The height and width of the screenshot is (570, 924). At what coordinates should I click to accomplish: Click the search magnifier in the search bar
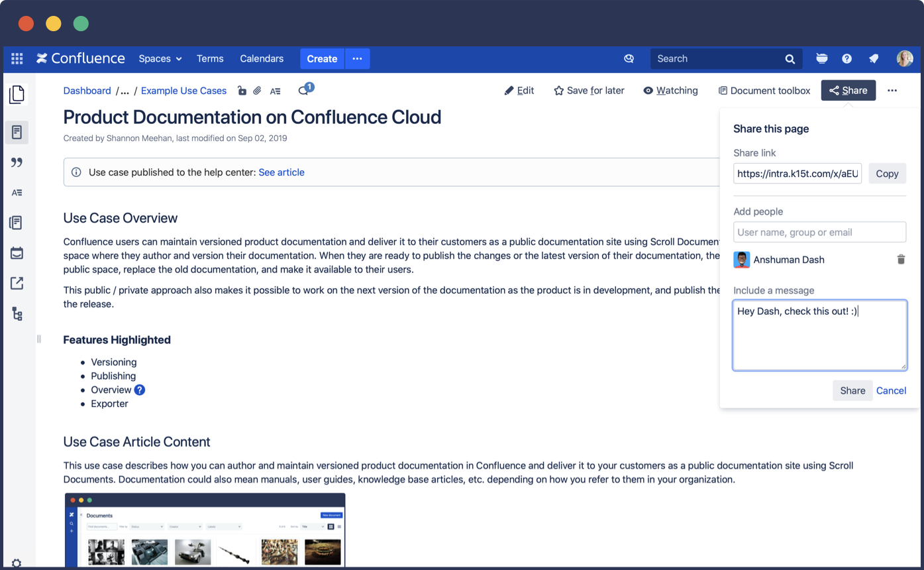click(790, 58)
